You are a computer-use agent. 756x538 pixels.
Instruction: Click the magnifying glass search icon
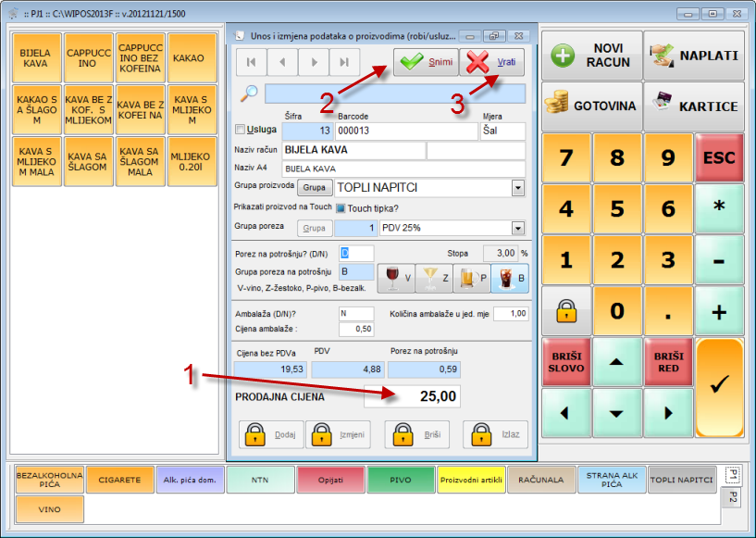248,93
